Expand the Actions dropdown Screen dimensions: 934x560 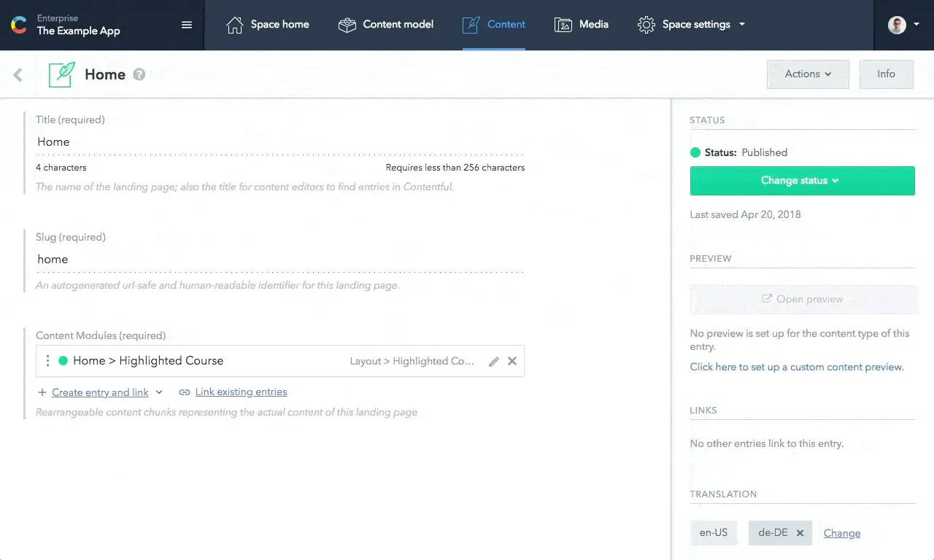(808, 74)
